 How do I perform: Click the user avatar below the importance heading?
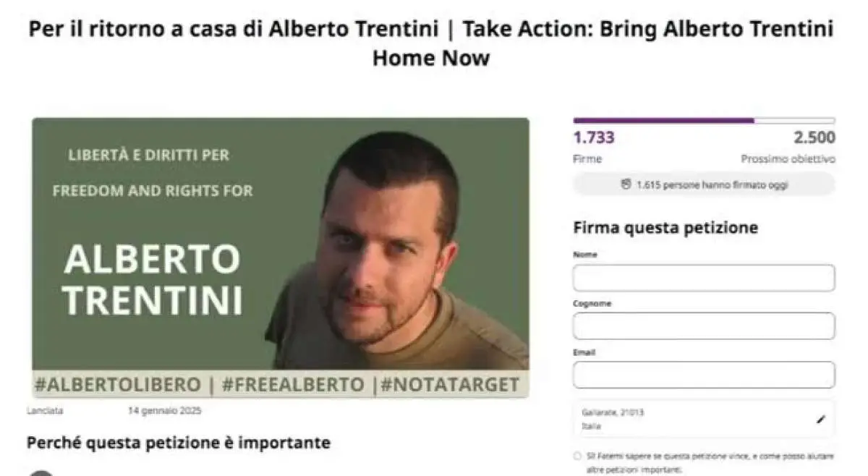click(42, 473)
